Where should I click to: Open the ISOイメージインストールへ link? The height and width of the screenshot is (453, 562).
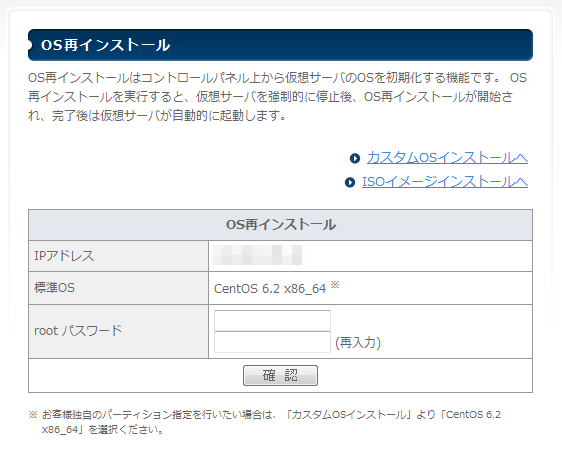[444, 182]
